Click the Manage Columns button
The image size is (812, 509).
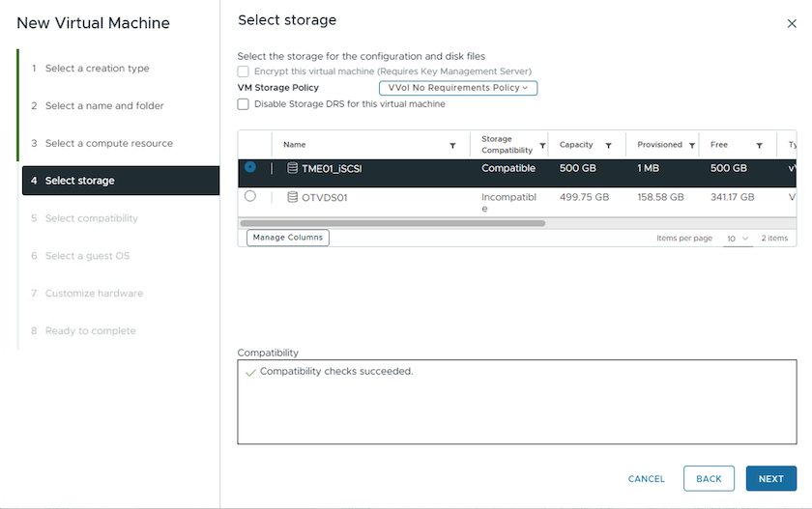click(x=288, y=238)
